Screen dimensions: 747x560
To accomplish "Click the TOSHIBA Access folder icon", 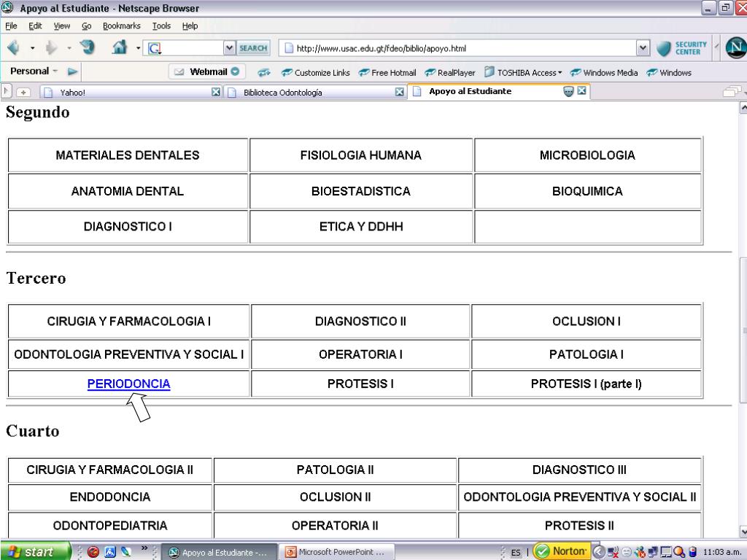I will (489, 72).
